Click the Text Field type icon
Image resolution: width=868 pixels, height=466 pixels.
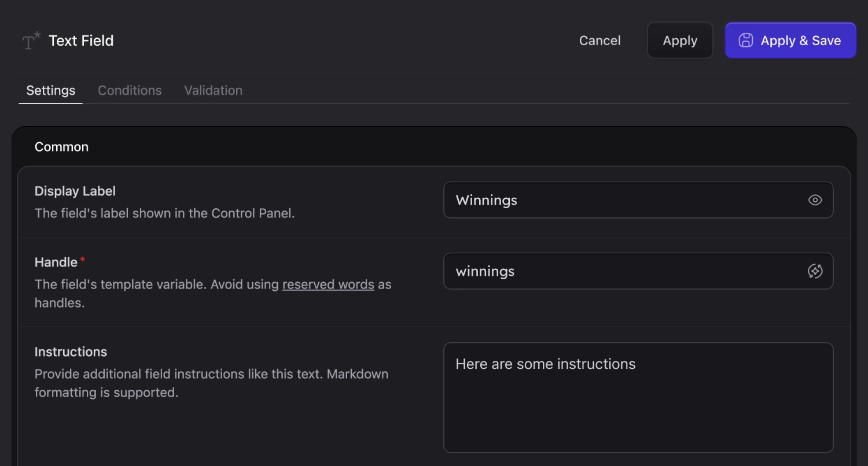[x=31, y=41]
